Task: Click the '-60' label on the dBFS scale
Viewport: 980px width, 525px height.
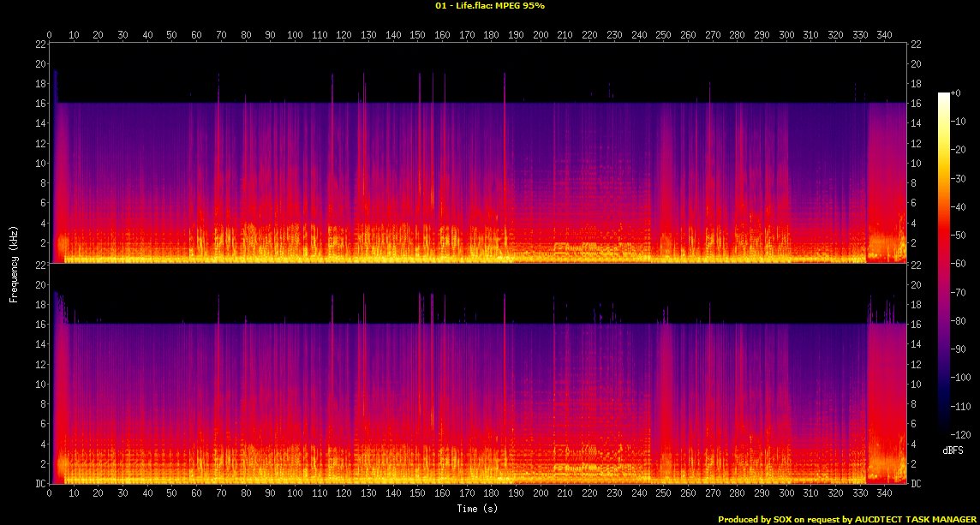Action: click(958, 263)
